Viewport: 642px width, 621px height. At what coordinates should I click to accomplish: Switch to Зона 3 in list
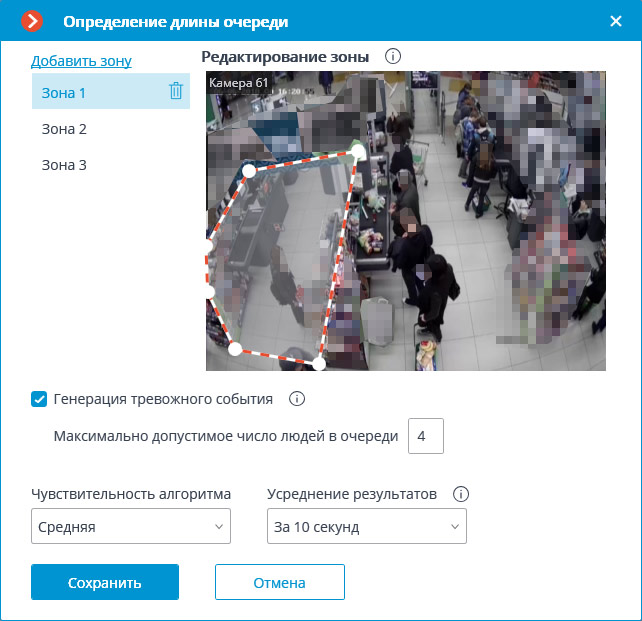pyautogui.click(x=64, y=165)
